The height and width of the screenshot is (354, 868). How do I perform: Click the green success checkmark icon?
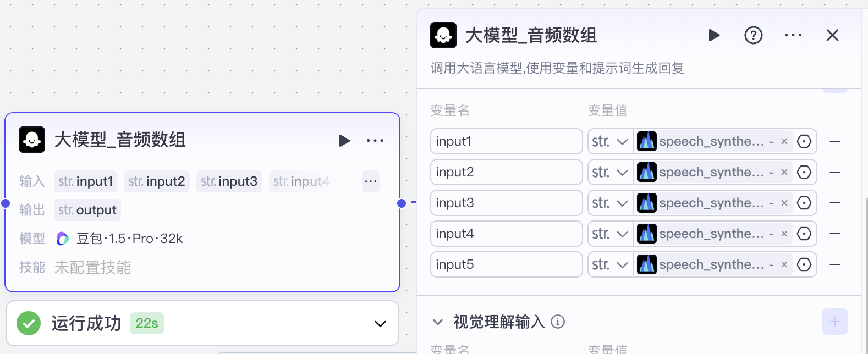click(28, 323)
